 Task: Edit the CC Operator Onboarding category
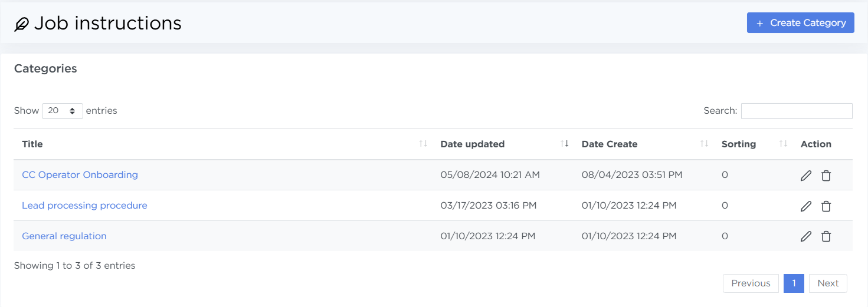tap(805, 176)
